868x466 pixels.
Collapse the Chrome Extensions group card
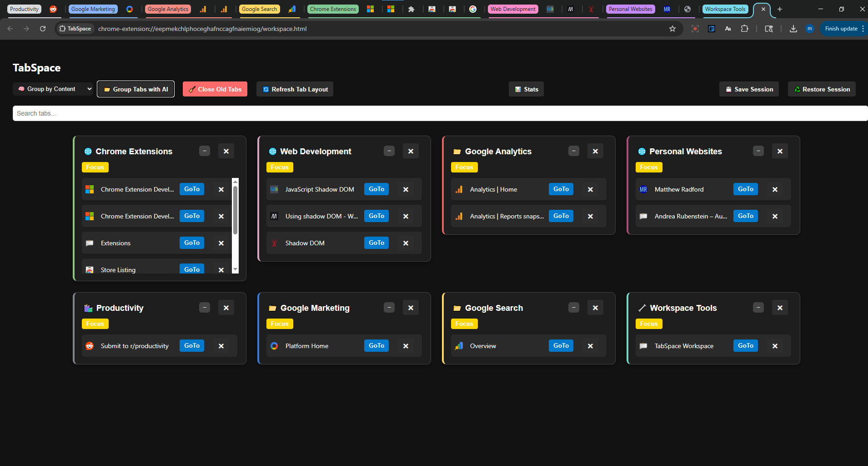205,151
